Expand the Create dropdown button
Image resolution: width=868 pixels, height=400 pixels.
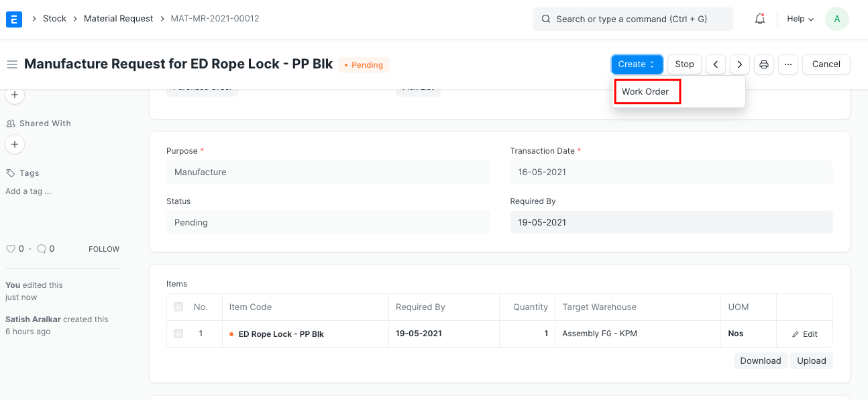click(637, 64)
